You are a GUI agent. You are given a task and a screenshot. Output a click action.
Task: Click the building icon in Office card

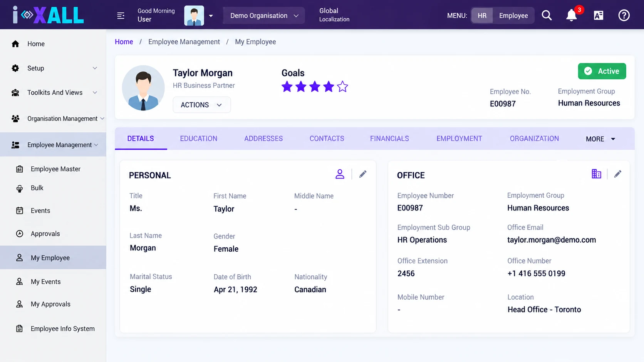point(596,174)
